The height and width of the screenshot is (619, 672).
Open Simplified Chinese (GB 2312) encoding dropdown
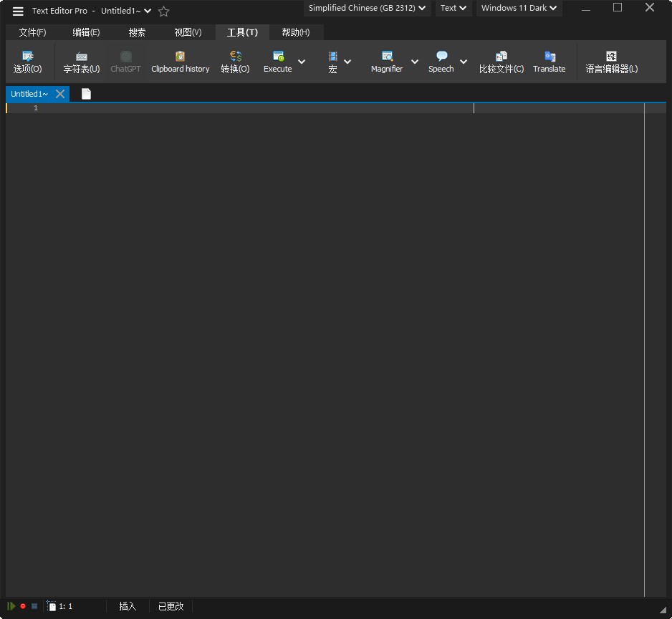tap(368, 8)
